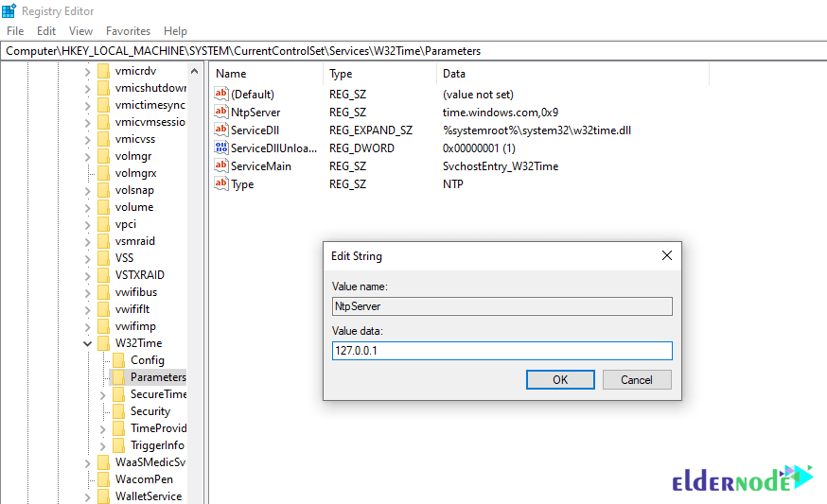Click the Value data field containing 127.0.0.1

coord(502,351)
